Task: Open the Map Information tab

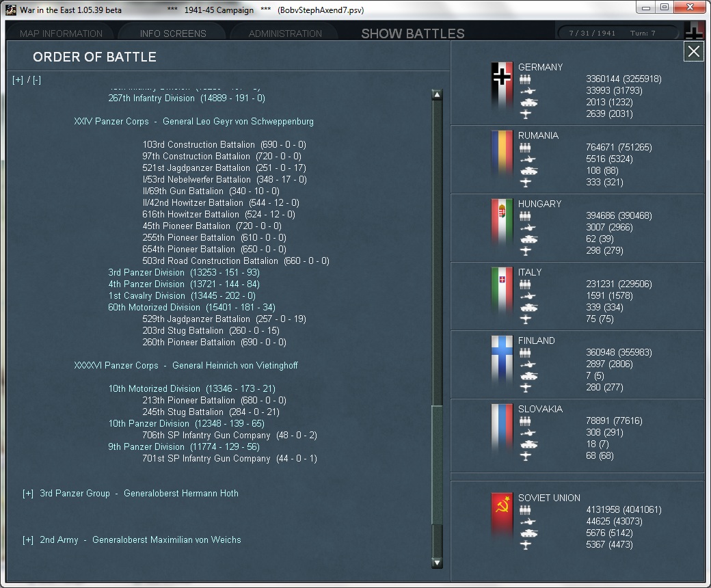Action: [x=62, y=34]
